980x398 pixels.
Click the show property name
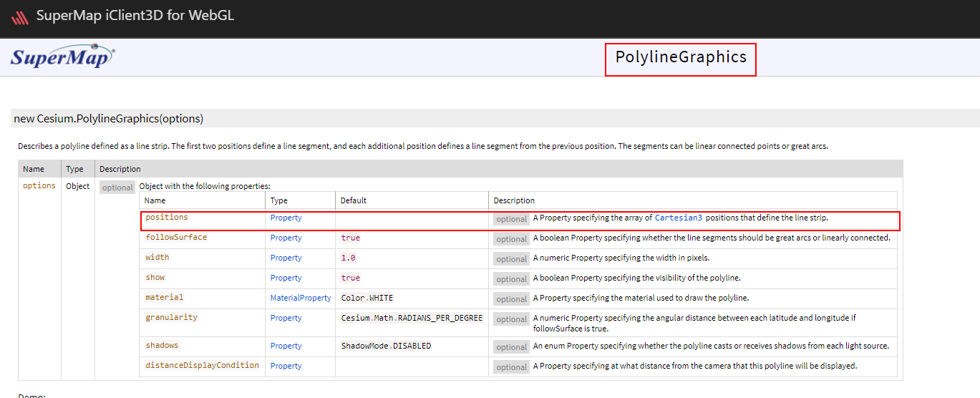155,277
